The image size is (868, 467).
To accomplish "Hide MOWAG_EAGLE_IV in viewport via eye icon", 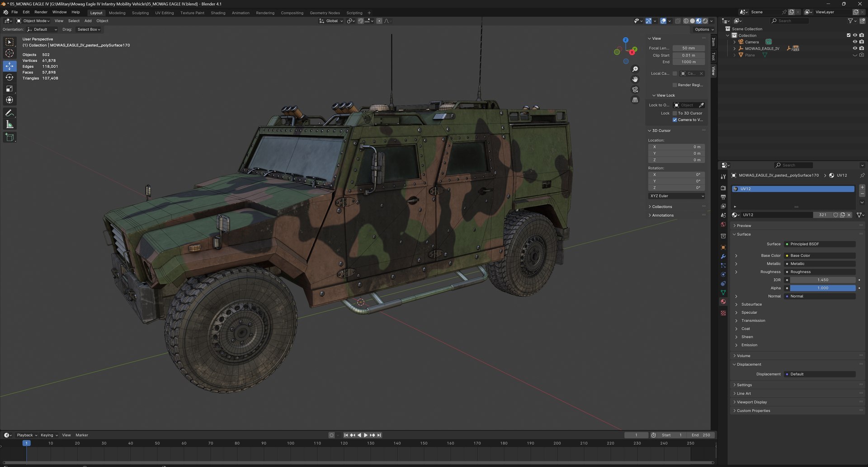I will 855,48.
